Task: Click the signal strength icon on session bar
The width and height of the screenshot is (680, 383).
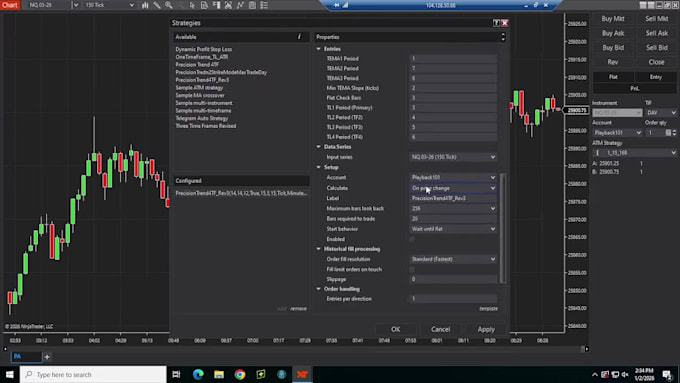Action: [x=346, y=5]
